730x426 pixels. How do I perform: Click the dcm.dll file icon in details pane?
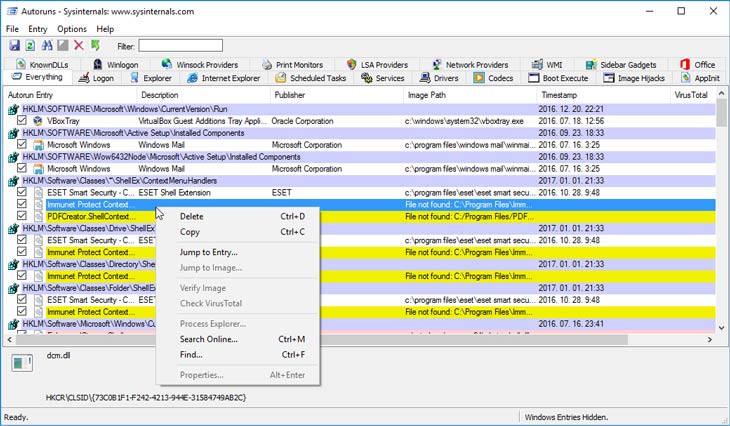pyautogui.click(x=22, y=363)
